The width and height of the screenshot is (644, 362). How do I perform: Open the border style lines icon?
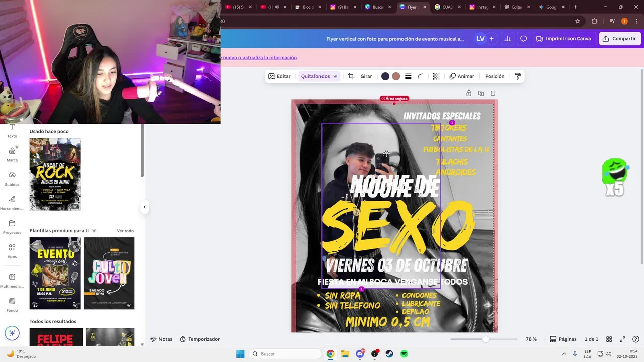click(x=408, y=76)
